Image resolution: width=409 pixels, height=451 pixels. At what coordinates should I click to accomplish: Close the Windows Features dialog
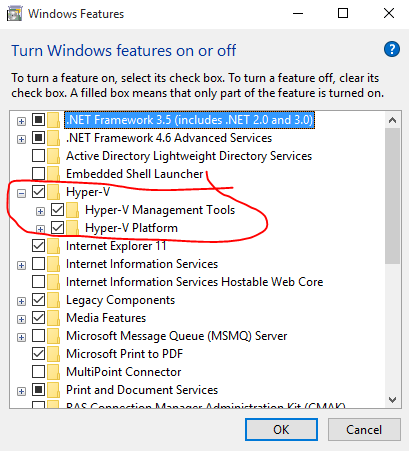click(389, 13)
